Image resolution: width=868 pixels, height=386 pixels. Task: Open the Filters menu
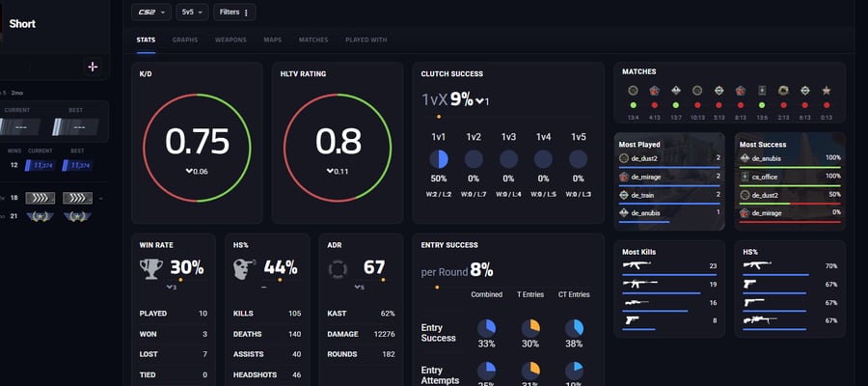pyautogui.click(x=234, y=13)
